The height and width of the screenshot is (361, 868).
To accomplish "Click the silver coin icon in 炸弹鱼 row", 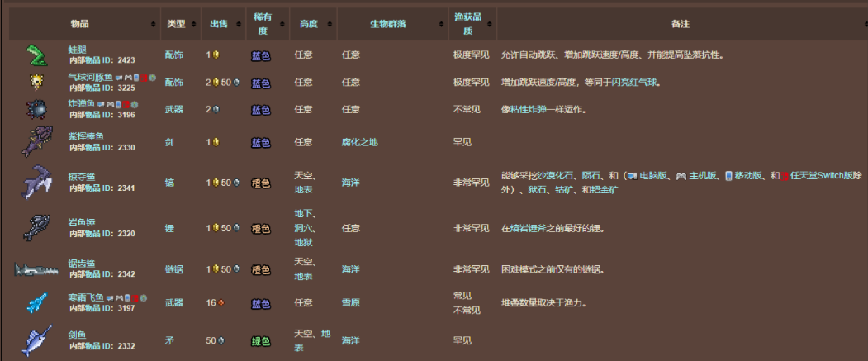I will (216, 110).
